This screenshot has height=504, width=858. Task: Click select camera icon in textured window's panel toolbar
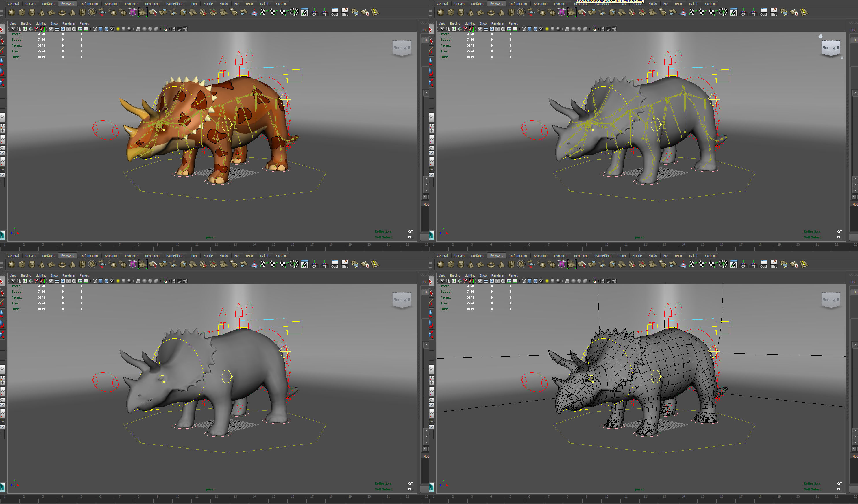(13, 29)
